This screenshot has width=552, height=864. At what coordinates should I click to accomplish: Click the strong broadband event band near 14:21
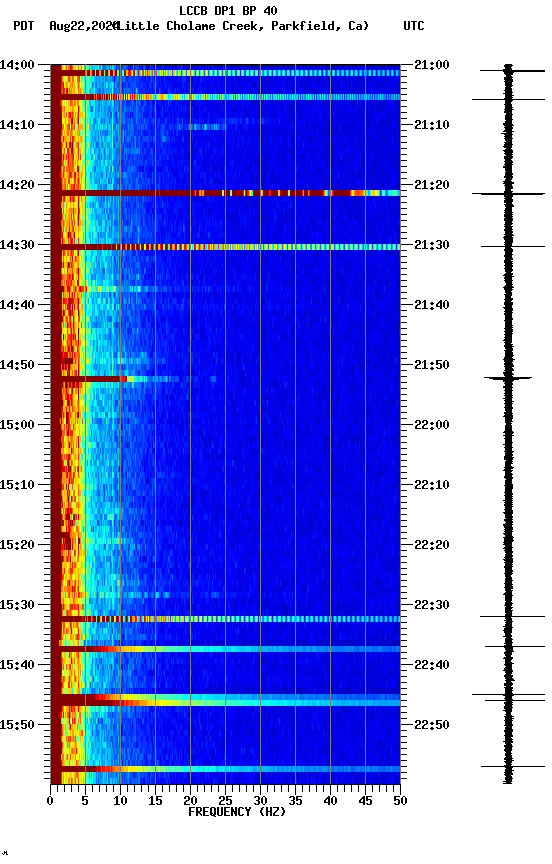click(x=225, y=193)
